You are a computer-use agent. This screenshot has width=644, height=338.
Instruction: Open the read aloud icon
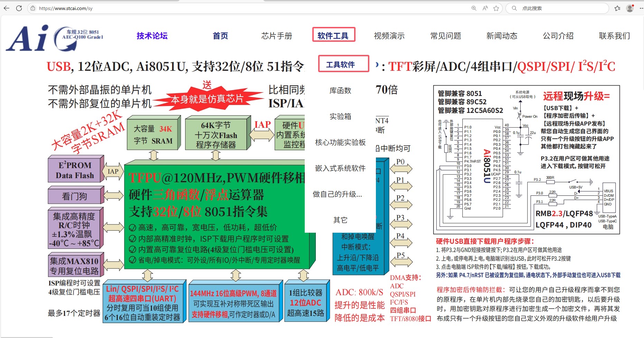coord(485,8)
